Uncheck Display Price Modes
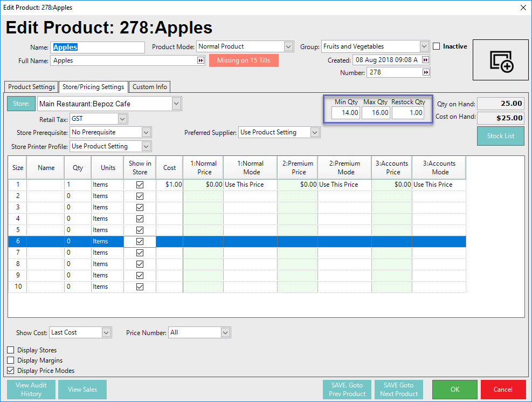 tap(11, 371)
